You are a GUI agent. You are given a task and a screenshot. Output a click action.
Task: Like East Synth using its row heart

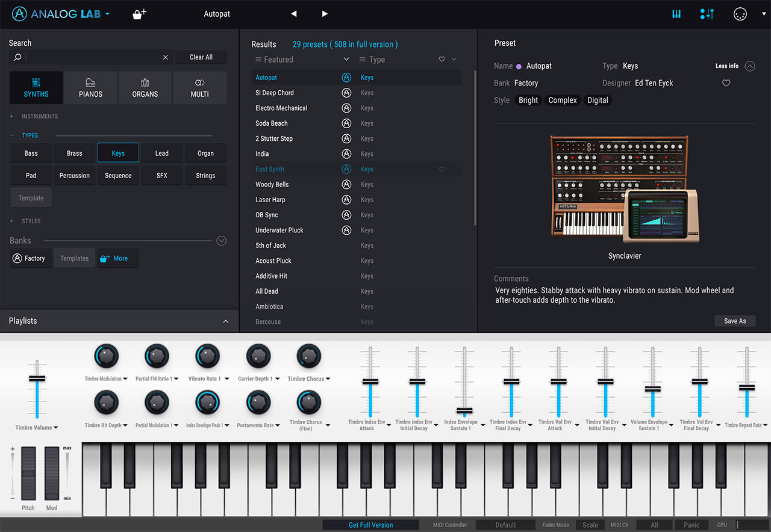(x=442, y=169)
